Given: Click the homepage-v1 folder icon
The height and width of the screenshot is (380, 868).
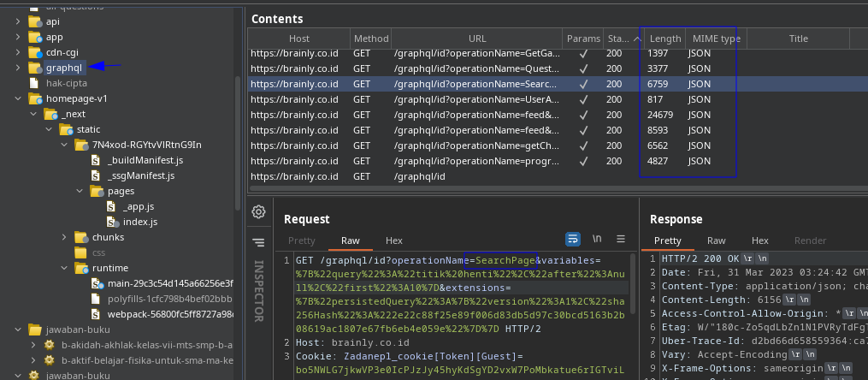Looking at the screenshot, I should pos(35,98).
